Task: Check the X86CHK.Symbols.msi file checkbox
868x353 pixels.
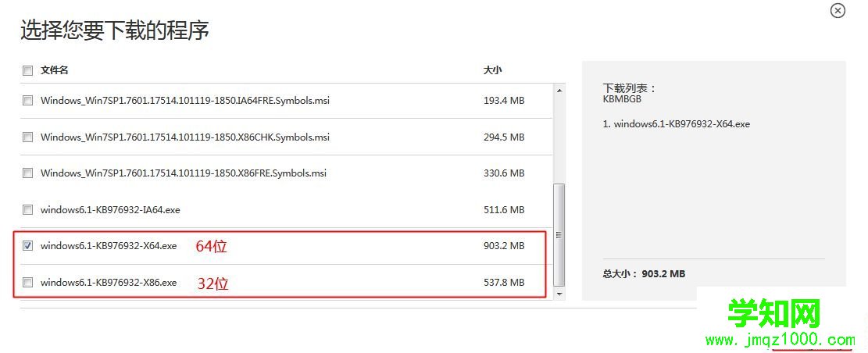Action: click(x=28, y=137)
